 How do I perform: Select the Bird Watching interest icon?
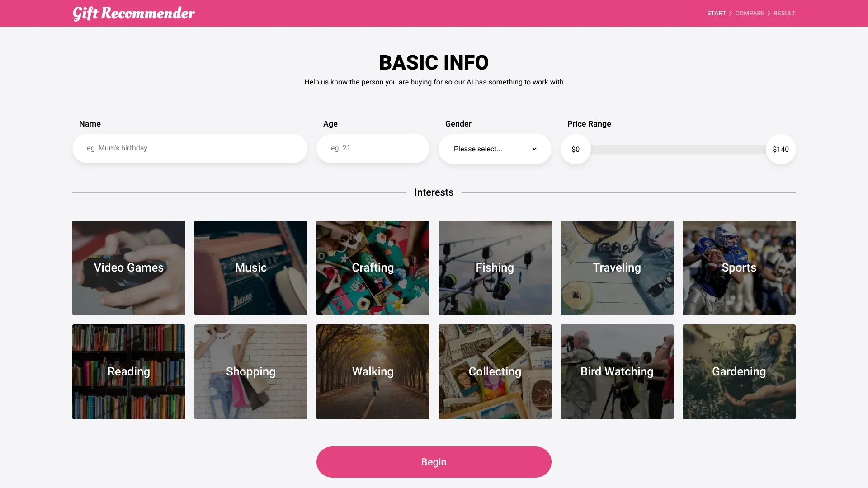pos(617,371)
